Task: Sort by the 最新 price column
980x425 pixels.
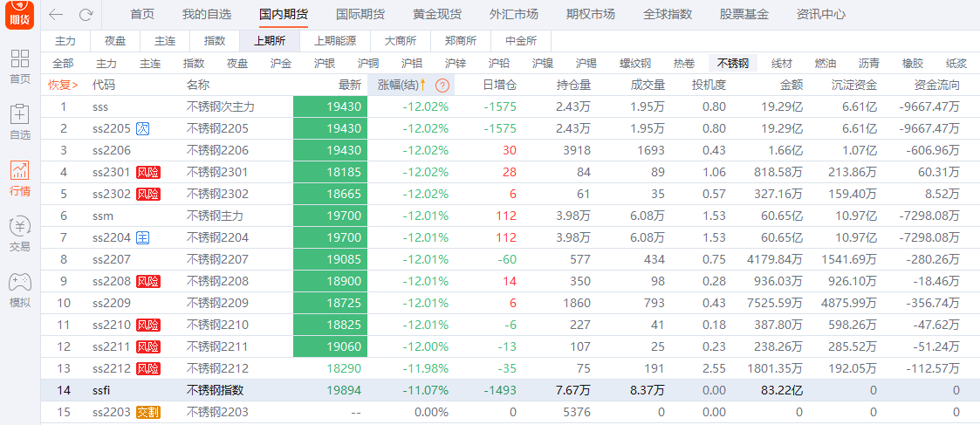Action: click(349, 86)
